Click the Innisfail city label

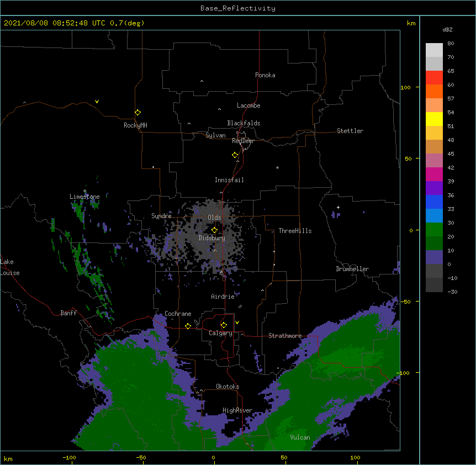point(229,180)
